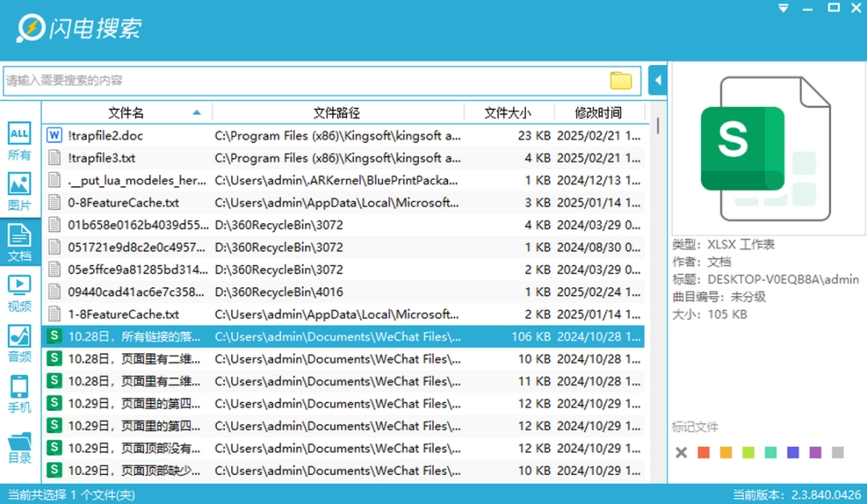Click the 文件路径 column header
The image size is (867, 504).
[x=336, y=113]
